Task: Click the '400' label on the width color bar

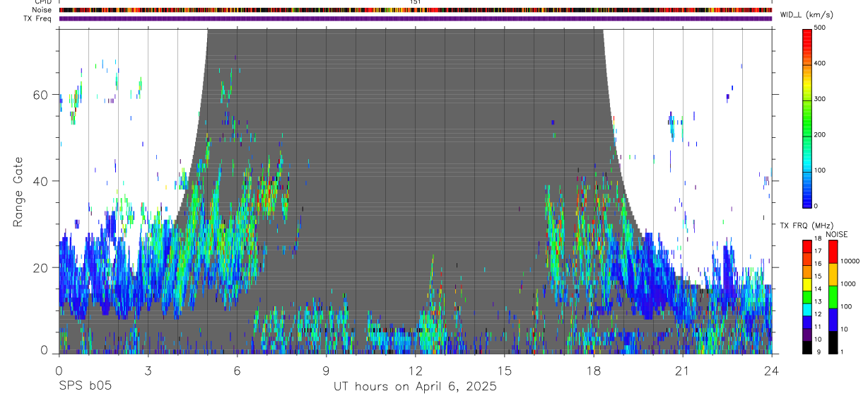Action: click(820, 64)
